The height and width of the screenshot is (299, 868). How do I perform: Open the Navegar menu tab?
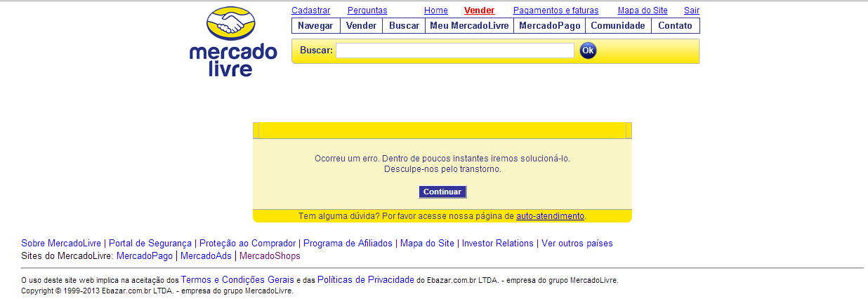click(316, 26)
